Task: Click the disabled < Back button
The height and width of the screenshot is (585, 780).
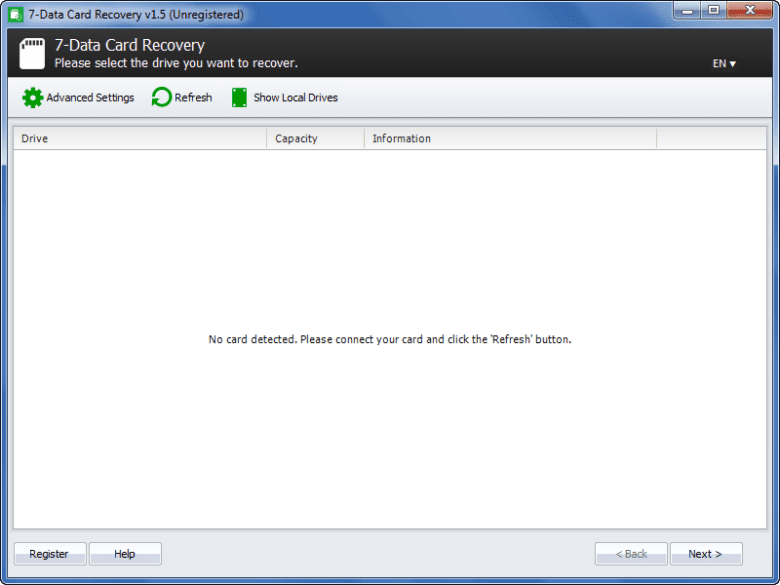Action: 631,554
